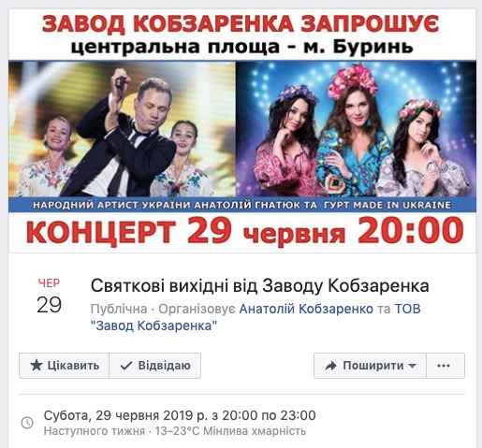Viewport: 482px width, 448px height.
Task: Click the star icon on Цікавить
Action: [x=37, y=366]
